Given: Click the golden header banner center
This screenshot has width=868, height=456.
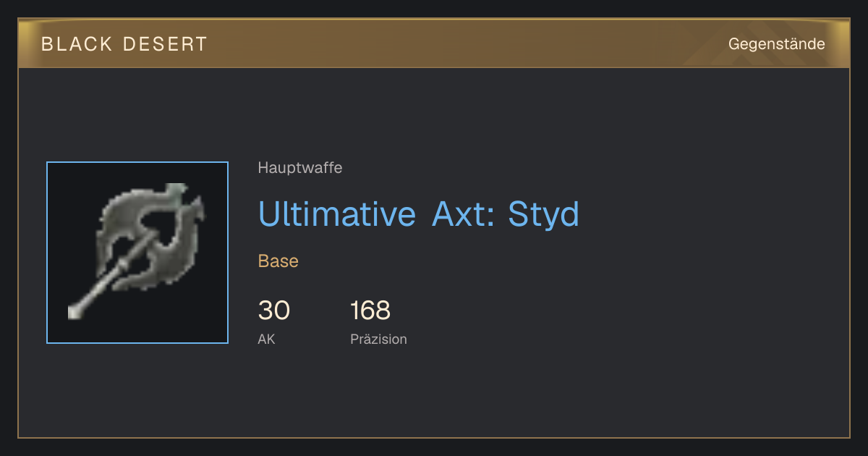Looking at the screenshot, I should click(434, 43).
